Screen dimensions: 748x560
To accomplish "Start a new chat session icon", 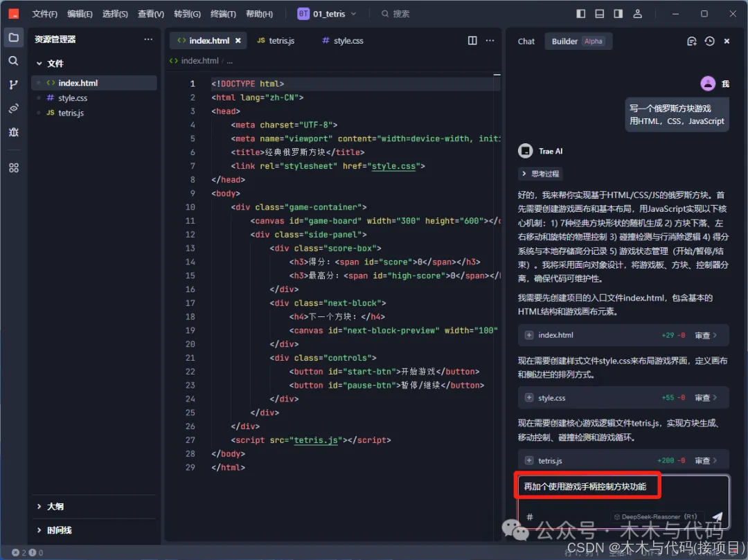I will (692, 42).
